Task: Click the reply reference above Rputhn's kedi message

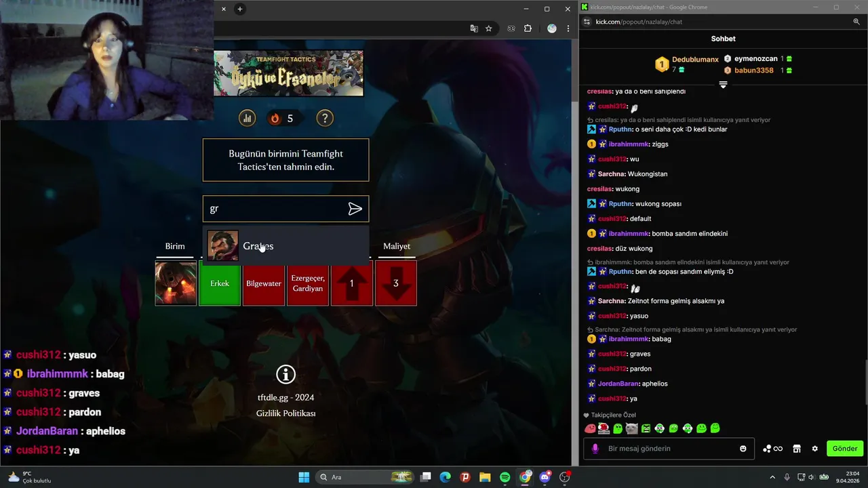Action: pos(679,120)
